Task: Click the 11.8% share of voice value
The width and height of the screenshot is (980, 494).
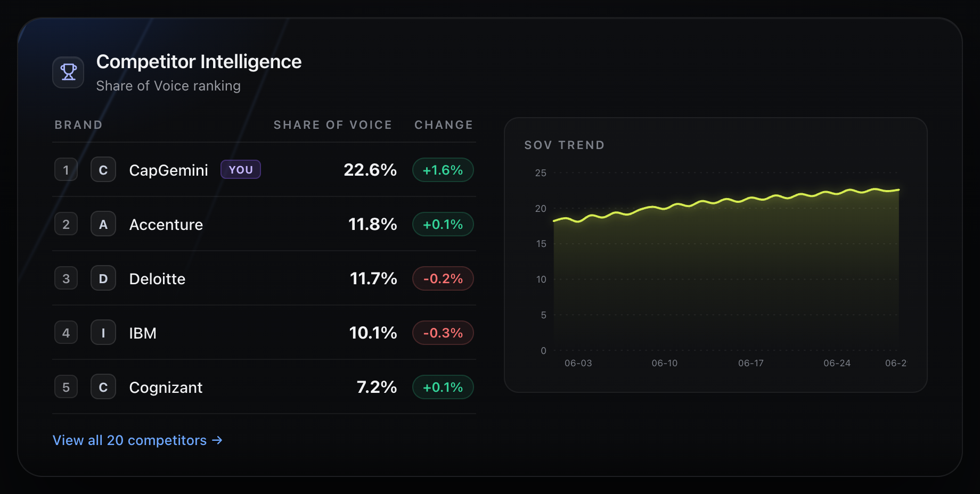Action: point(373,224)
